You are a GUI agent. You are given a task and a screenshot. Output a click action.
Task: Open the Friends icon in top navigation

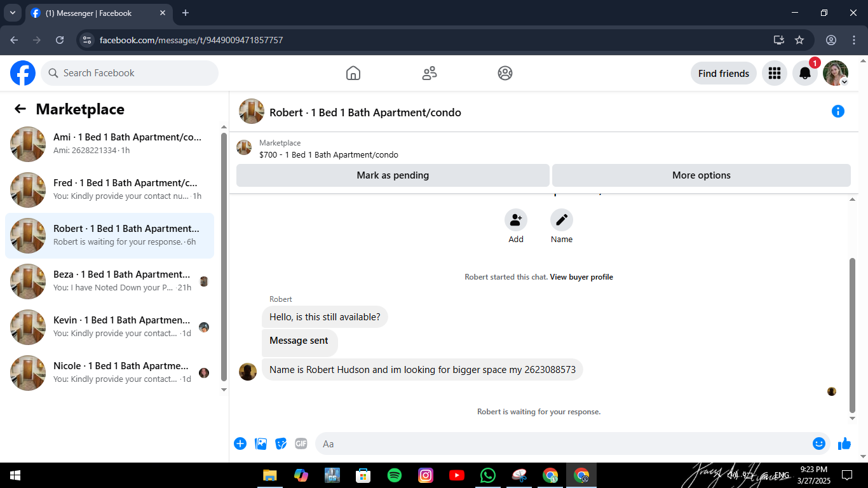[430, 73]
